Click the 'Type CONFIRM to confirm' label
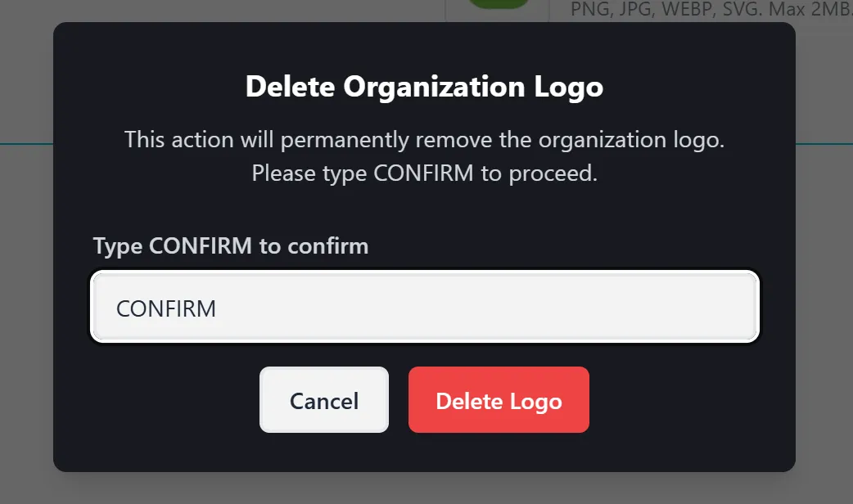This screenshot has width=853, height=504. coord(231,245)
